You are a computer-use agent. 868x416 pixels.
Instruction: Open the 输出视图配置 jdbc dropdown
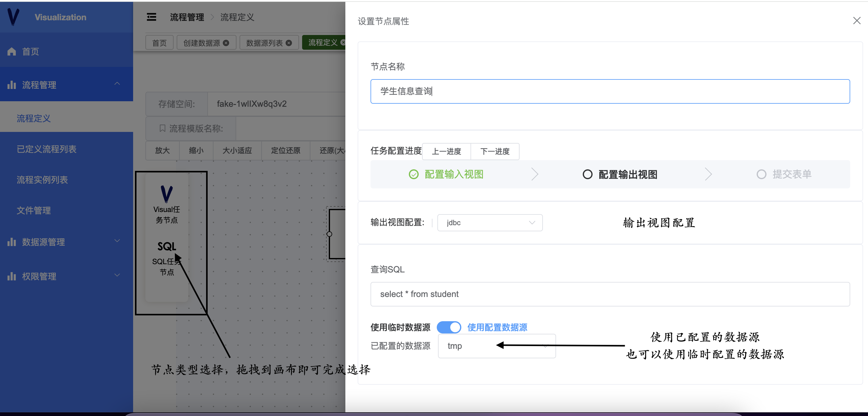[x=490, y=223]
